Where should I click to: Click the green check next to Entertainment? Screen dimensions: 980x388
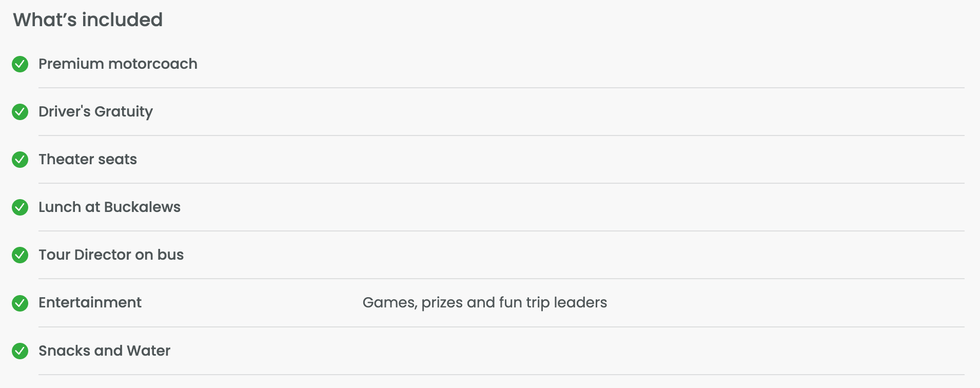[x=20, y=303]
